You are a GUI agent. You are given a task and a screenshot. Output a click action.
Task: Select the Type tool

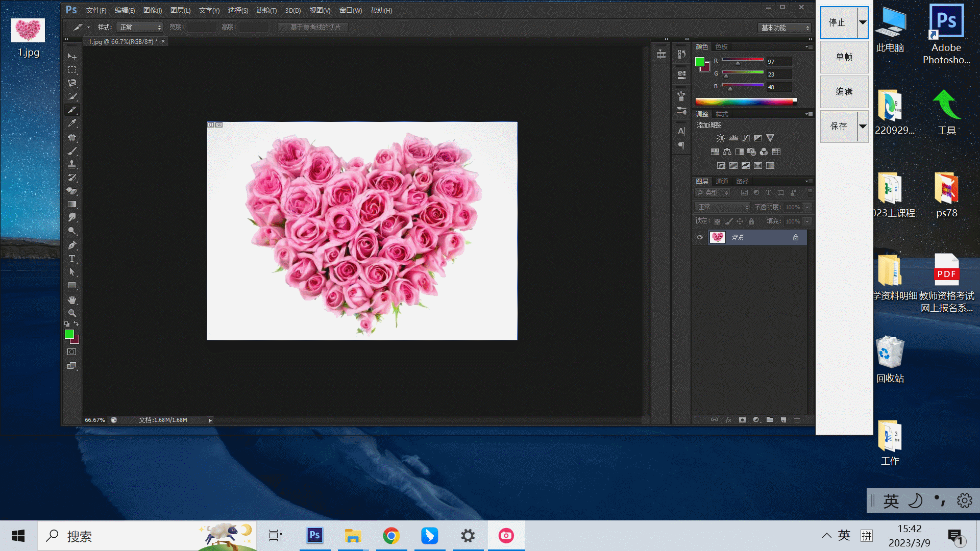[x=72, y=258]
